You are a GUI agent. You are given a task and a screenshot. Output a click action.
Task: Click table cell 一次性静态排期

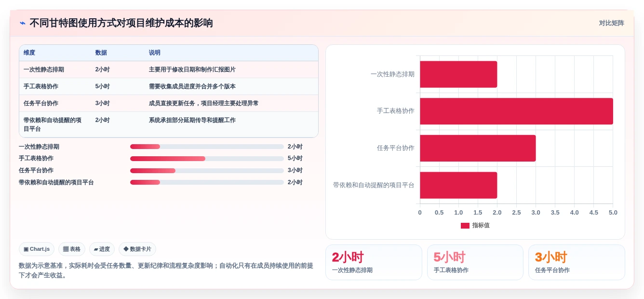[x=44, y=69]
